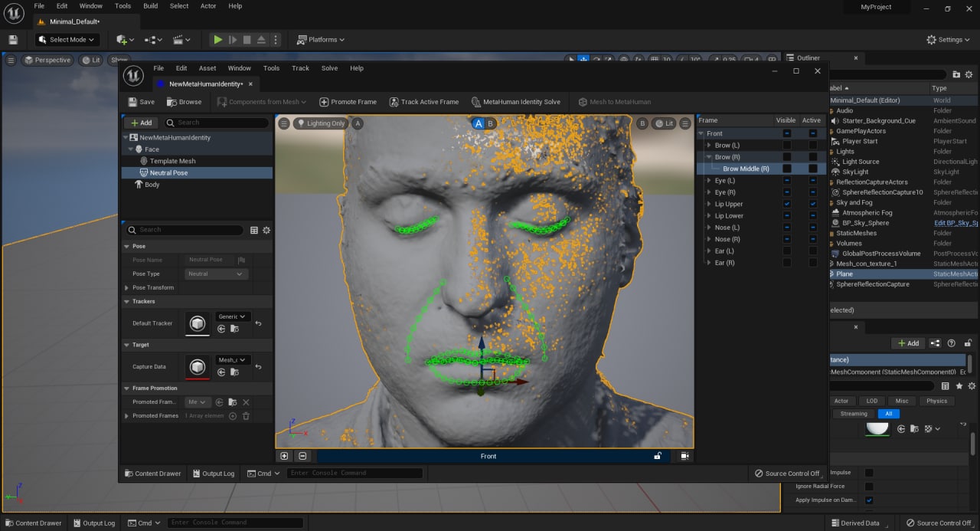Switch to view A in A/B toggle
This screenshot has height=531, width=980.
(x=479, y=123)
